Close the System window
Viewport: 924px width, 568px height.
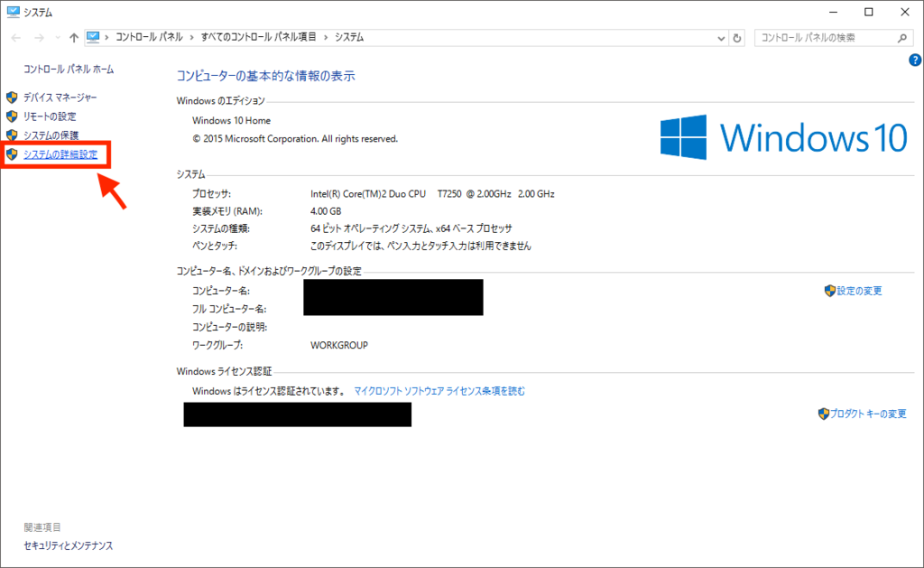point(905,12)
